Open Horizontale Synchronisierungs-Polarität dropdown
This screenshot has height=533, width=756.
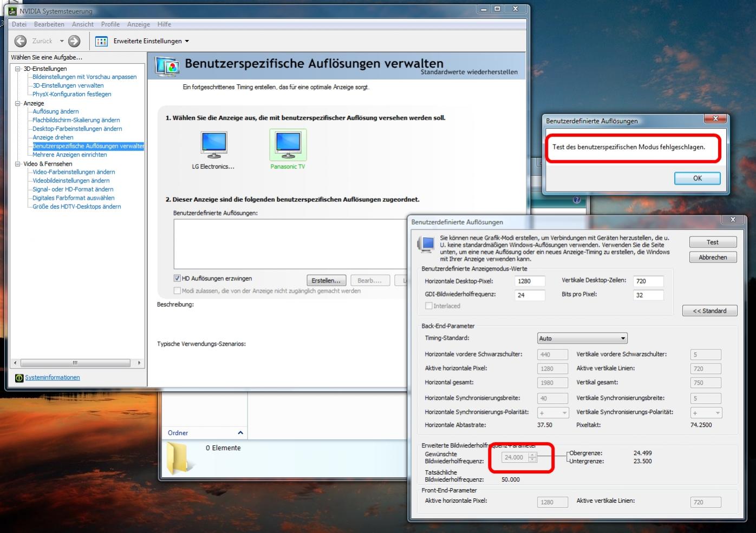[552, 412]
